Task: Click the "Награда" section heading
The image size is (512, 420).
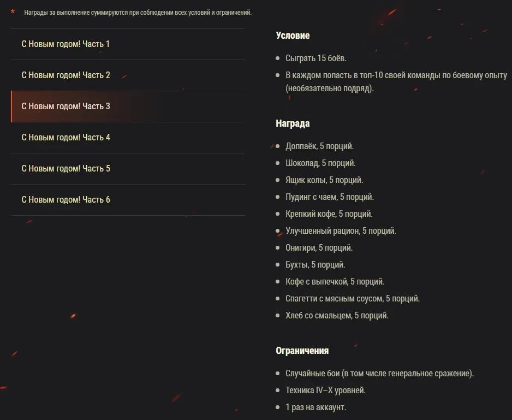Action: point(293,123)
